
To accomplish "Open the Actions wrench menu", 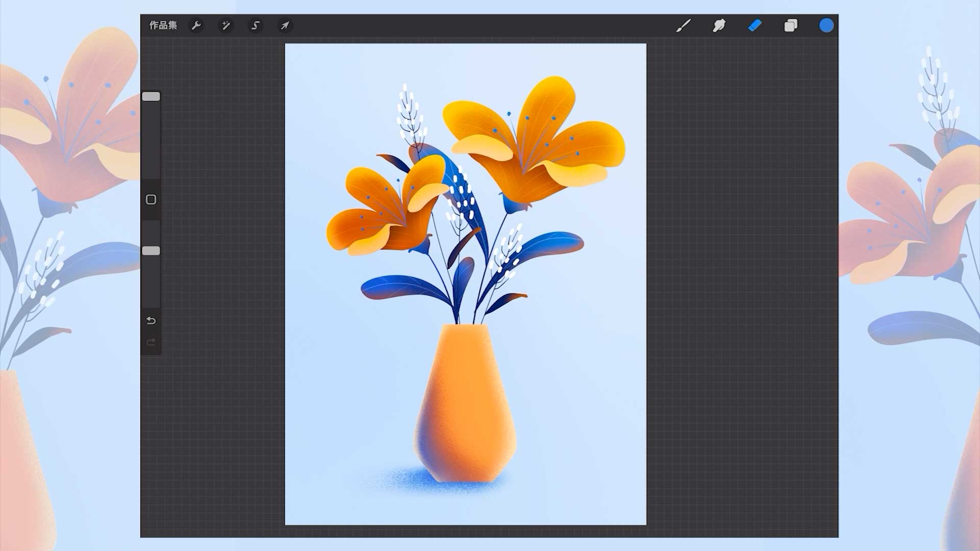I will 196,26.
